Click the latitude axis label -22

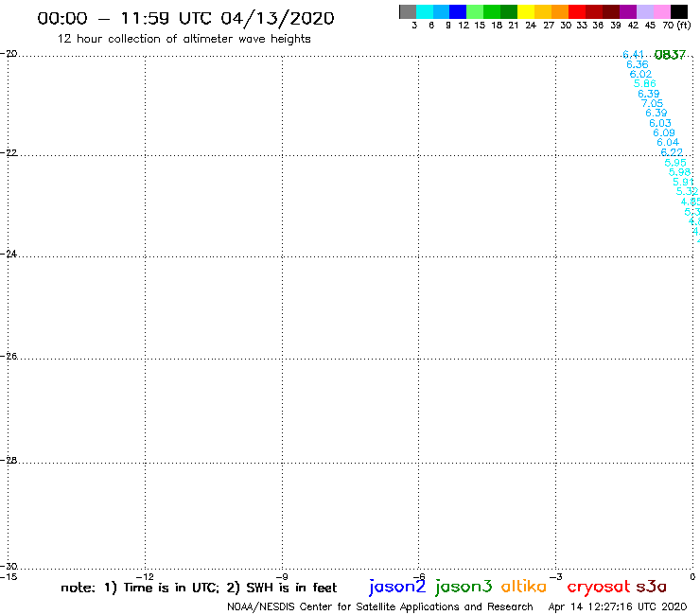point(9,152)
